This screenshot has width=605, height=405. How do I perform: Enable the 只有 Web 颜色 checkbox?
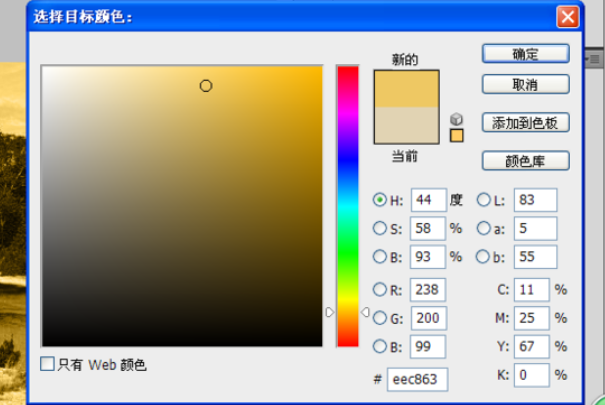pos(47,364)
